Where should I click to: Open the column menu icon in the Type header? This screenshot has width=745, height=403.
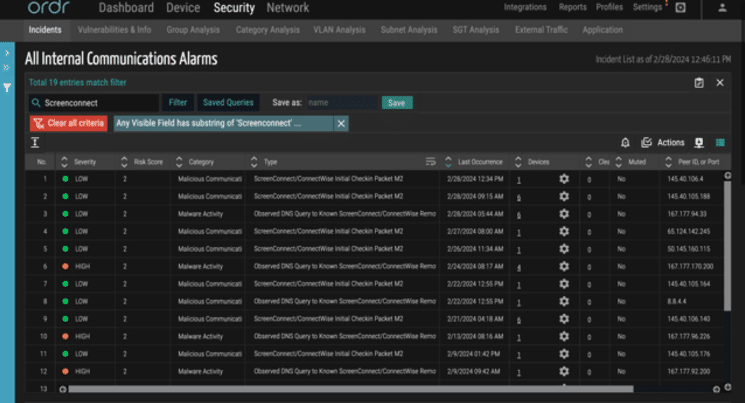(430, 162)
